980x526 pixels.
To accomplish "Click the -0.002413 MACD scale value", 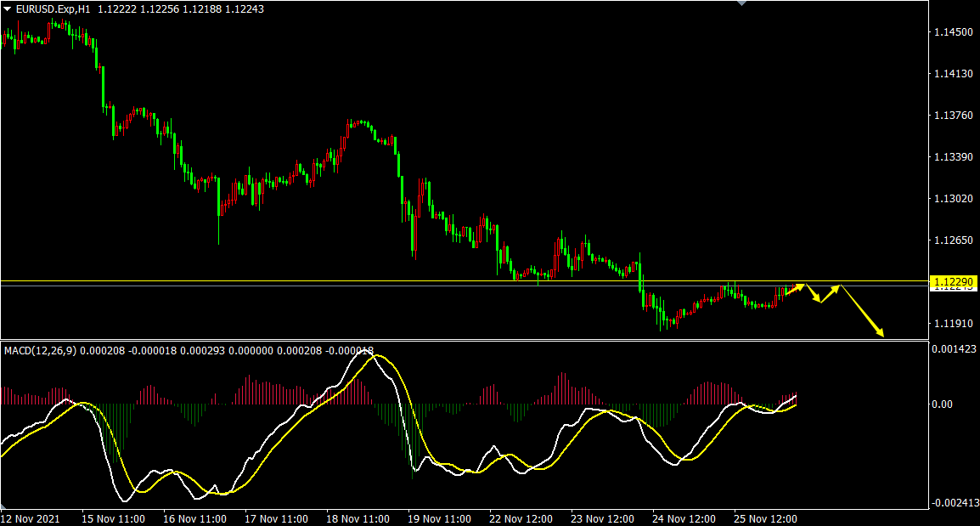I will [954, 503].
